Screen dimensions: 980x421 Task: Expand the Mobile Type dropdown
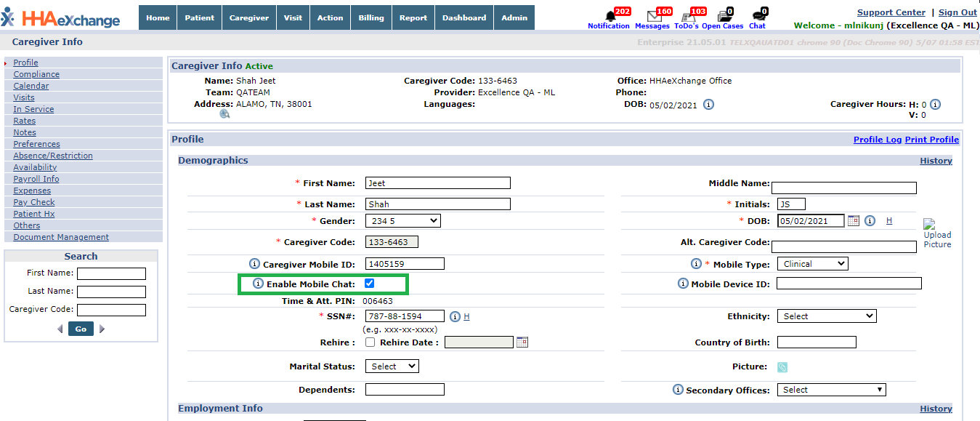coord(812,264)
